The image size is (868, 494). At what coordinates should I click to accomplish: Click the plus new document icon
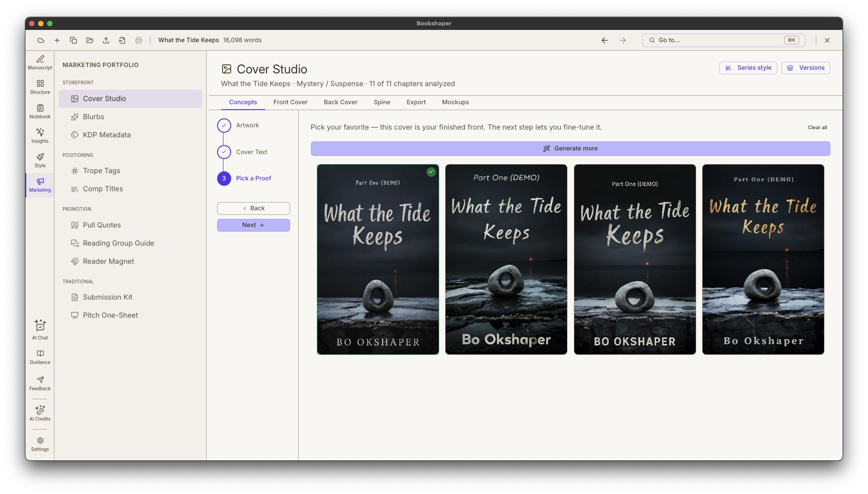pos(57,40)
